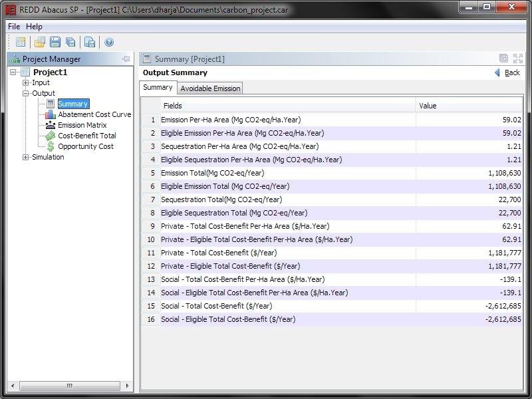The image size is (532, 399).
Task: Select the Summary item in the Output tree
Action: (x=73, y=104)
